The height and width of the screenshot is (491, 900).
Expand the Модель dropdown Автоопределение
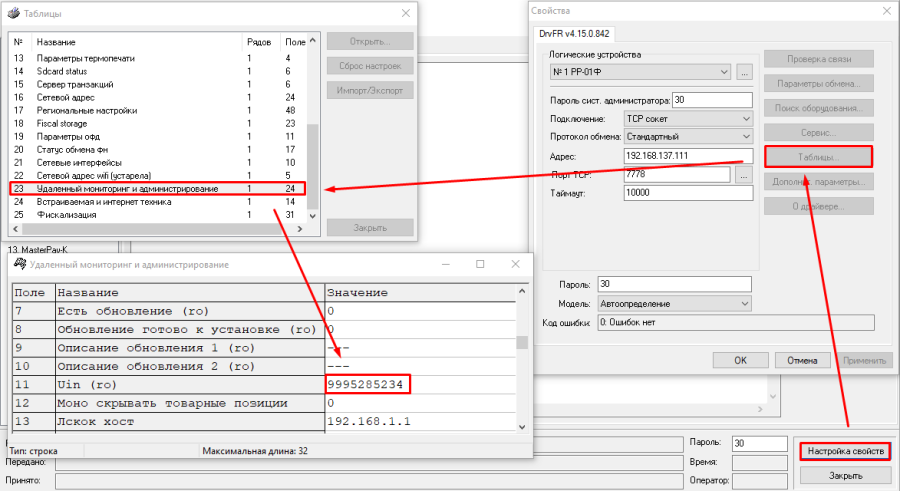pyautogui.click(x=743, y=303)
